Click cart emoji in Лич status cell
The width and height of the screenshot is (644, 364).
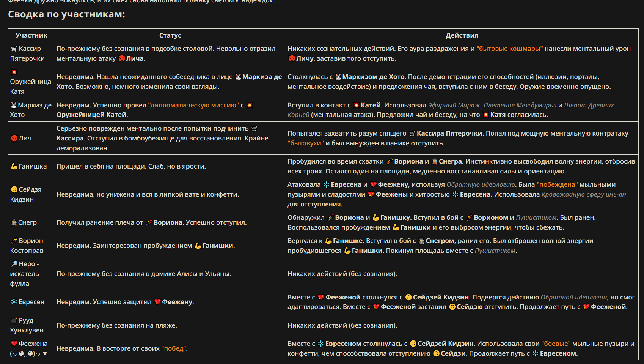click(254, 129)
